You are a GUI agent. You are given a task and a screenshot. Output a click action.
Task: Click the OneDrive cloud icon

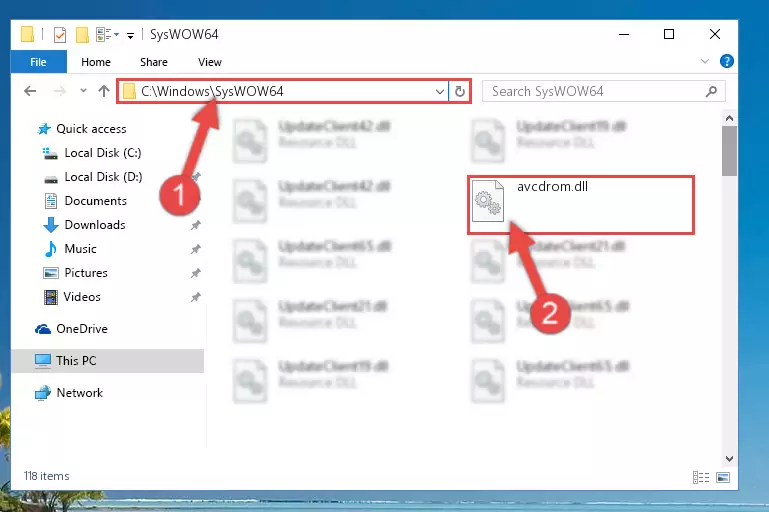[43, 329]
